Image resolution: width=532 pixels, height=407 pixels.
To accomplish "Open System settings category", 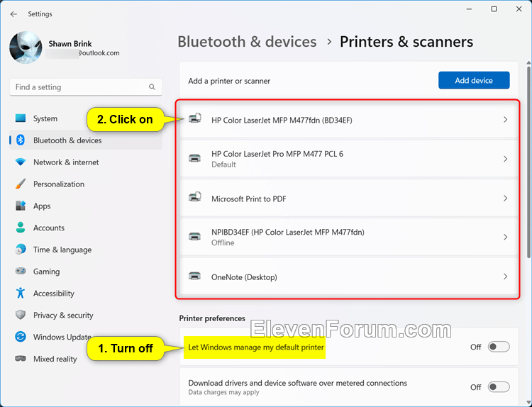I will (86, 118).
